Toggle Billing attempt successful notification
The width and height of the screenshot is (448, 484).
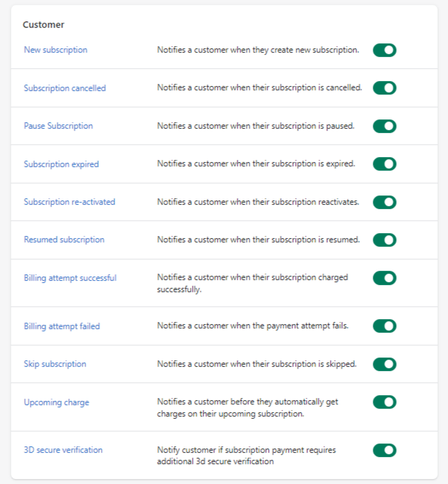click(384, 278)
